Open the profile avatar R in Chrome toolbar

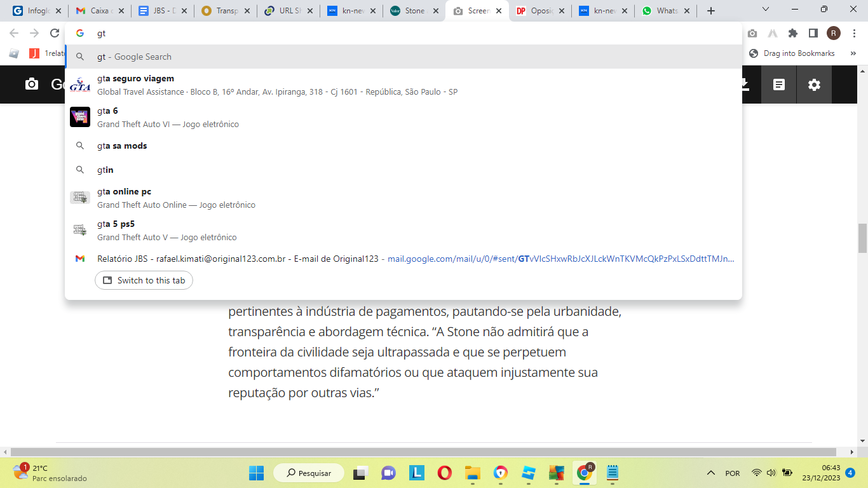point(833,33)
